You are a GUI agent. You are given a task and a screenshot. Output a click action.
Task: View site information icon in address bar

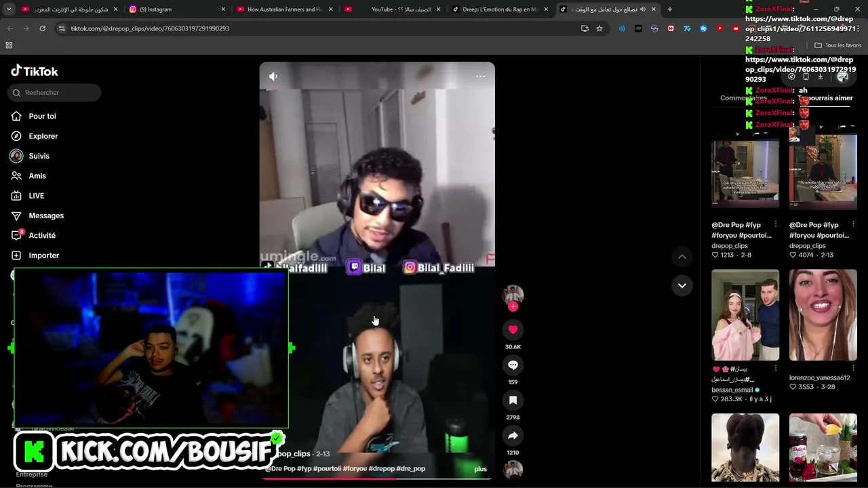[x=62, y=28]
